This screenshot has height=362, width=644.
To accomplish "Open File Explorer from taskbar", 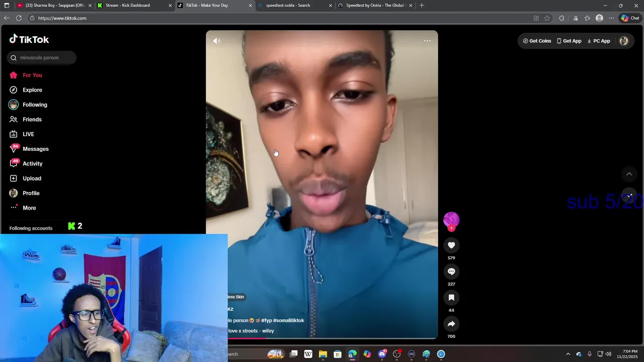I will pyautogui.click(x=323, y=354).
